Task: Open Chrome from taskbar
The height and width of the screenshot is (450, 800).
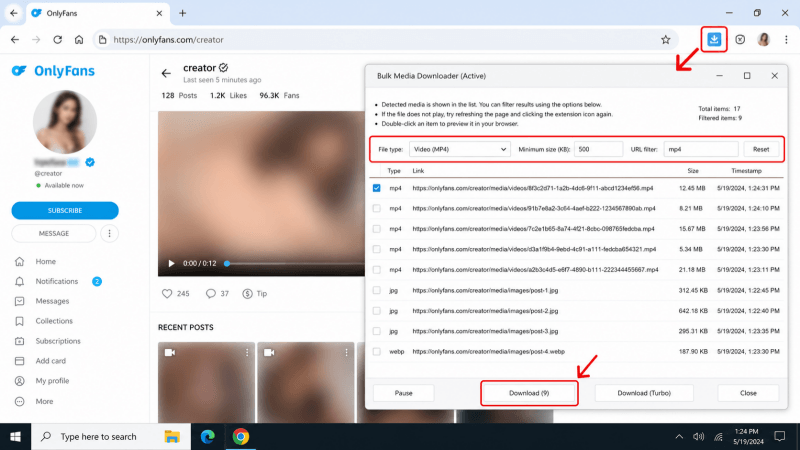Action: 241,437
